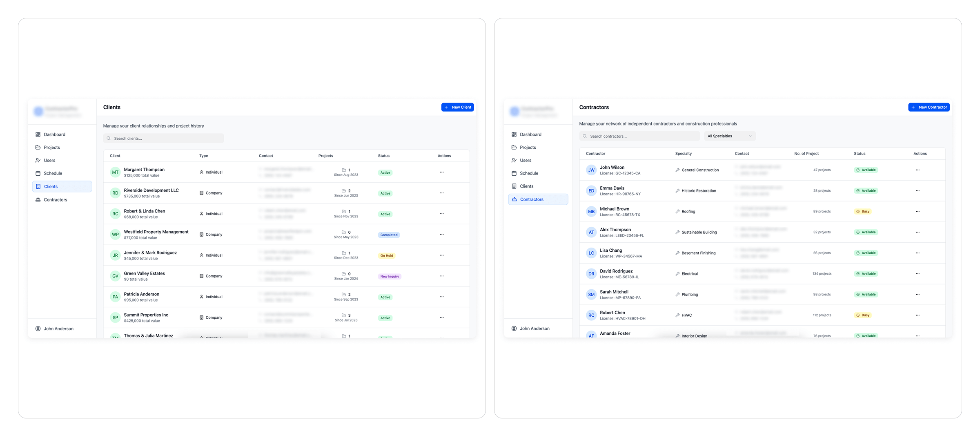Go to Projects in Clients sidebar
The width and height of the screenshot is (980, 436).
click(52, 148)
